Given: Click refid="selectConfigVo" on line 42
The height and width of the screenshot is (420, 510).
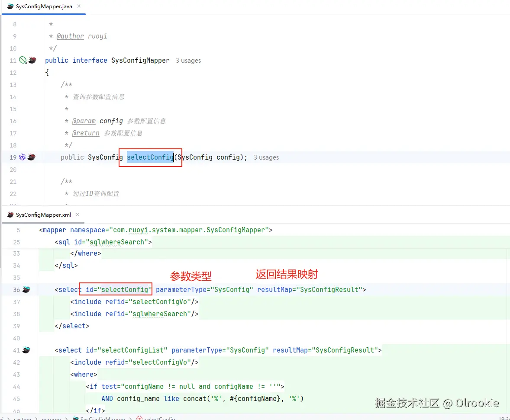Looking at the screenshot, I should [x=148, y=362].
